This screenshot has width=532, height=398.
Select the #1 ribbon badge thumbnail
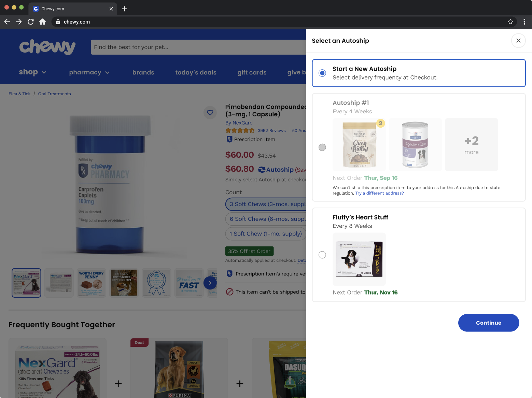coord(156,283)
